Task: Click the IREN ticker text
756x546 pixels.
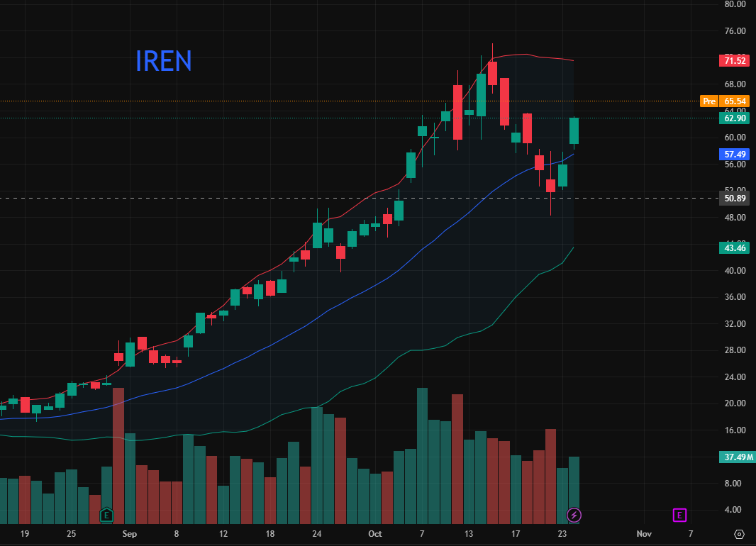Action: click(163, 61)
